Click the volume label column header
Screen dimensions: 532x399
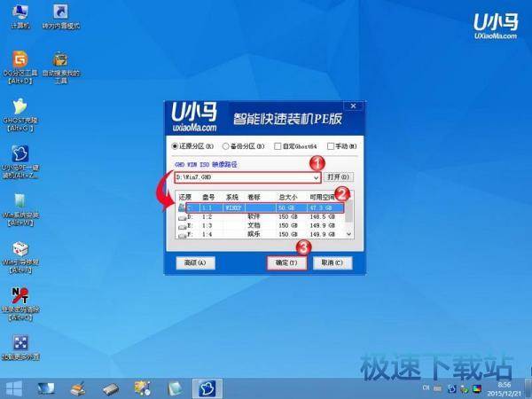pyautogui.click(x=254, y=197)
